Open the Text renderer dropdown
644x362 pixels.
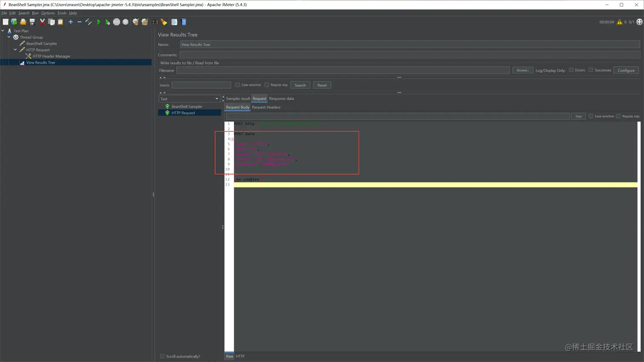tap(189, 99)
